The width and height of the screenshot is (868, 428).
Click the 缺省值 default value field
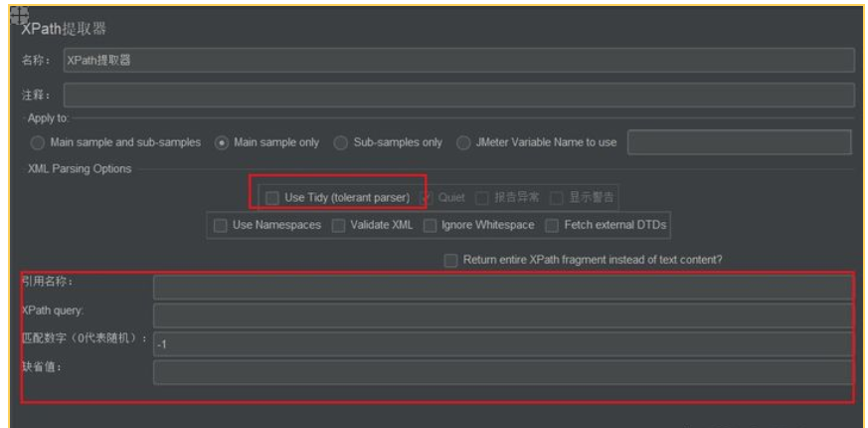(503, 372)
